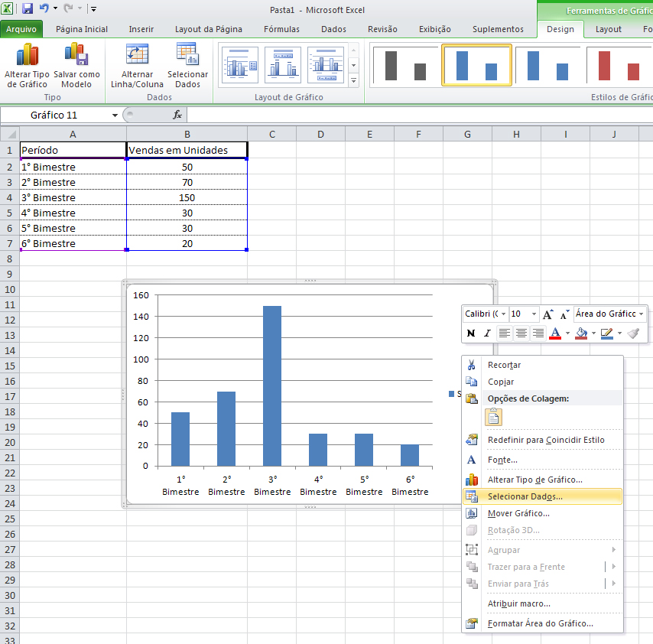Select column C header
The image size is (653, 644).
(x=272, y=134)
